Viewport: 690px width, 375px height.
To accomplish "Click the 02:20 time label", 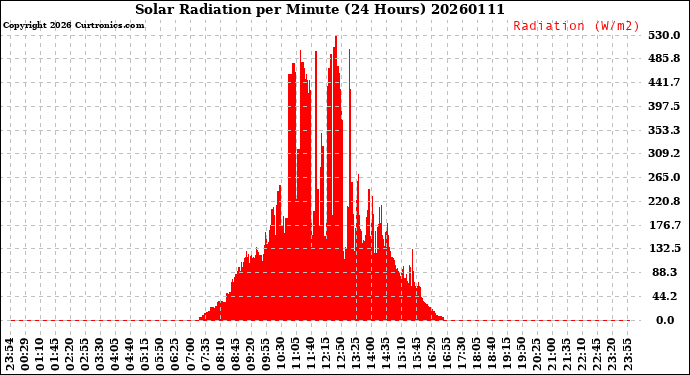I will [x=70, y=355].
